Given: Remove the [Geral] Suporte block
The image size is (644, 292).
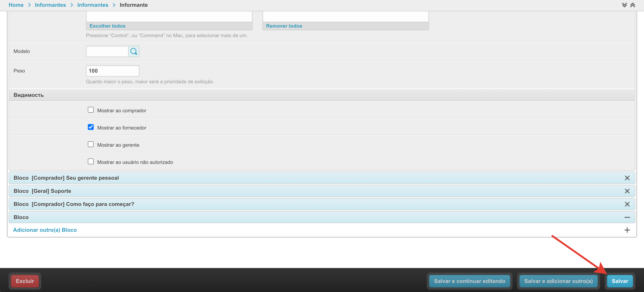Looking at the screenshot, I should (627, 191).
